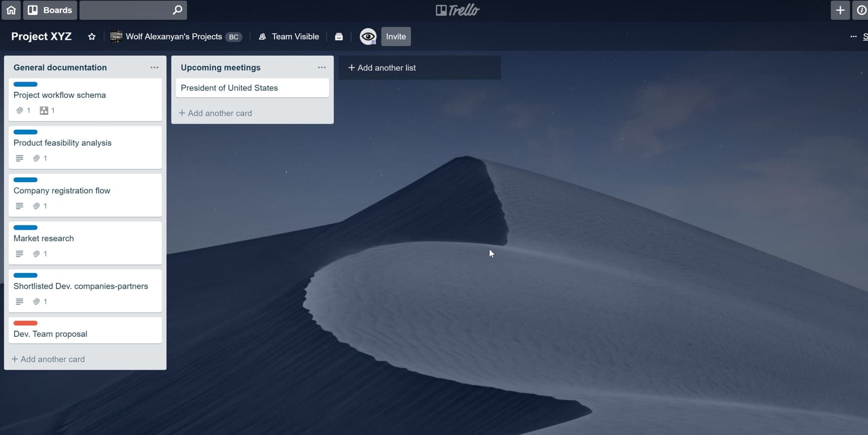Viewport: 868px width, 435px height.
Task: Click the eye avatar icon beside Invite
Action: [368, 36]
